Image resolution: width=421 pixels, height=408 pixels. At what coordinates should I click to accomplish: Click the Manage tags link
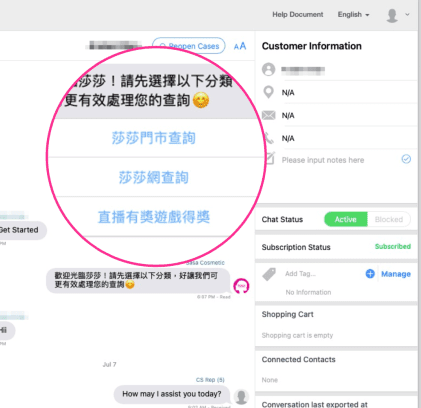click(396, 274)
